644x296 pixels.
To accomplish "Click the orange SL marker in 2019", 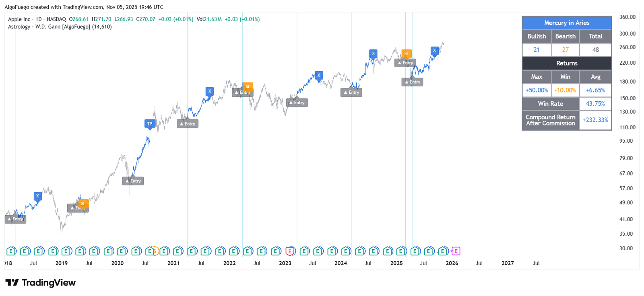I will coord(83,203).
